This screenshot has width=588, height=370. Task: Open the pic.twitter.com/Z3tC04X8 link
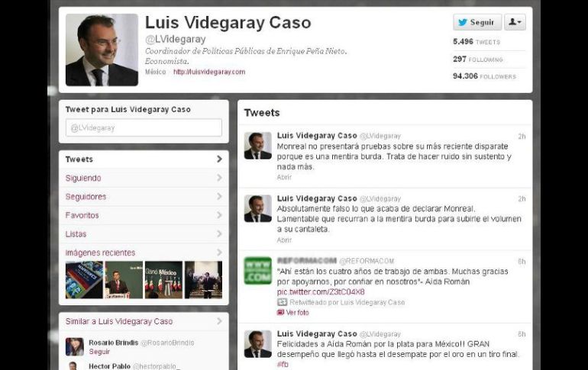pyautogui.click(x=321, y=291)
